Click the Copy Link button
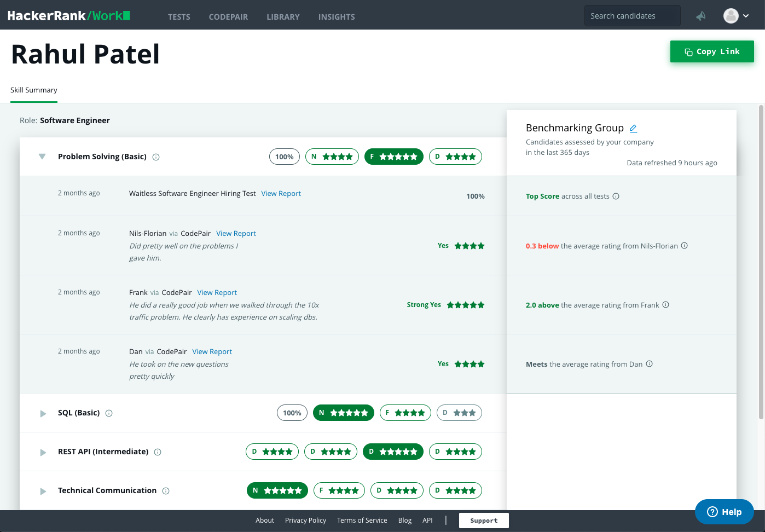The image size is (765, 532). [712, 51]
